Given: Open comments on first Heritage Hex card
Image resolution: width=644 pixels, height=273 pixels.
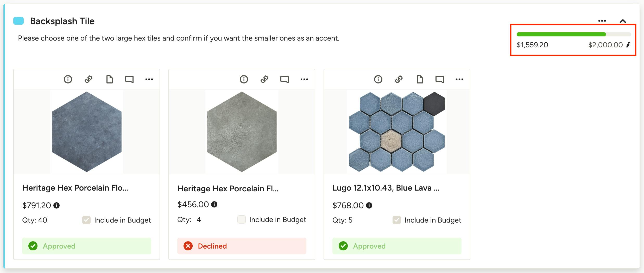Looking at the screenshot, I should tap(129, 79).
